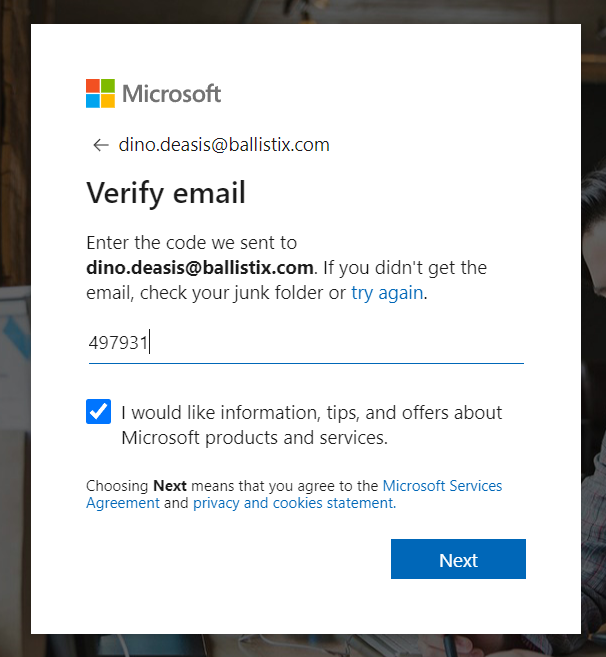The image size is (606, 657).
Task: Click the bold "Next" word in agreement text
Action: click(170, 486)
